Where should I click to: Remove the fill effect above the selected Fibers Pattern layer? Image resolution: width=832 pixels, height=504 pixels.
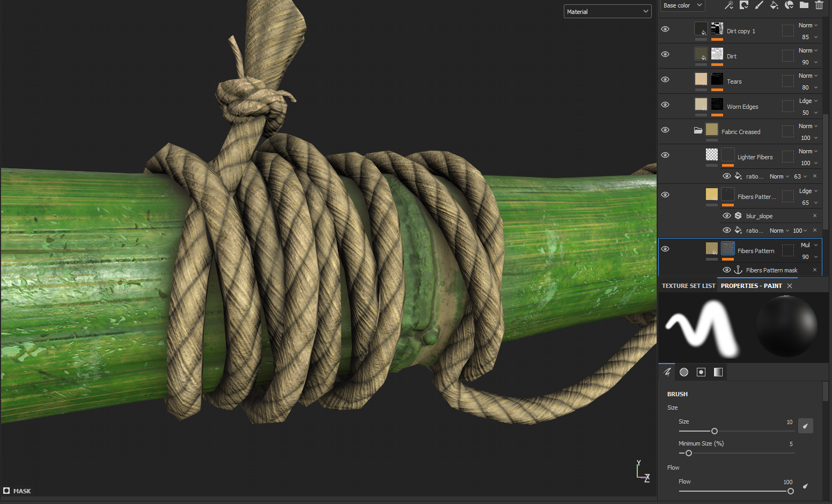coord(815,231)
